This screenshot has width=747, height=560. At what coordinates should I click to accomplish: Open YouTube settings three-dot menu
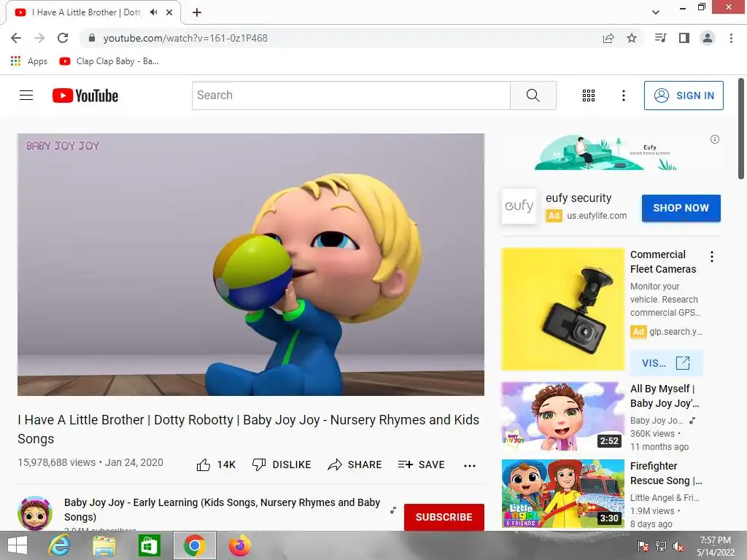(x=623, y=96)
